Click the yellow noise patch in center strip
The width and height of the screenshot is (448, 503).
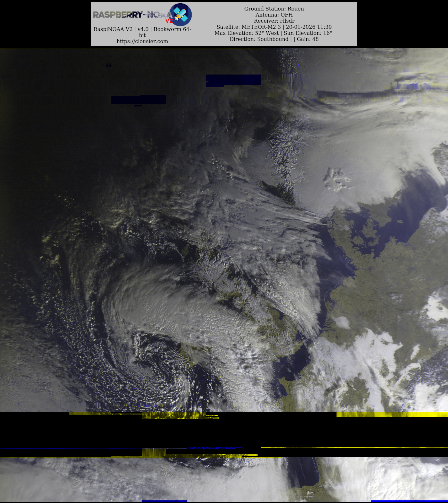pos(174,415)
